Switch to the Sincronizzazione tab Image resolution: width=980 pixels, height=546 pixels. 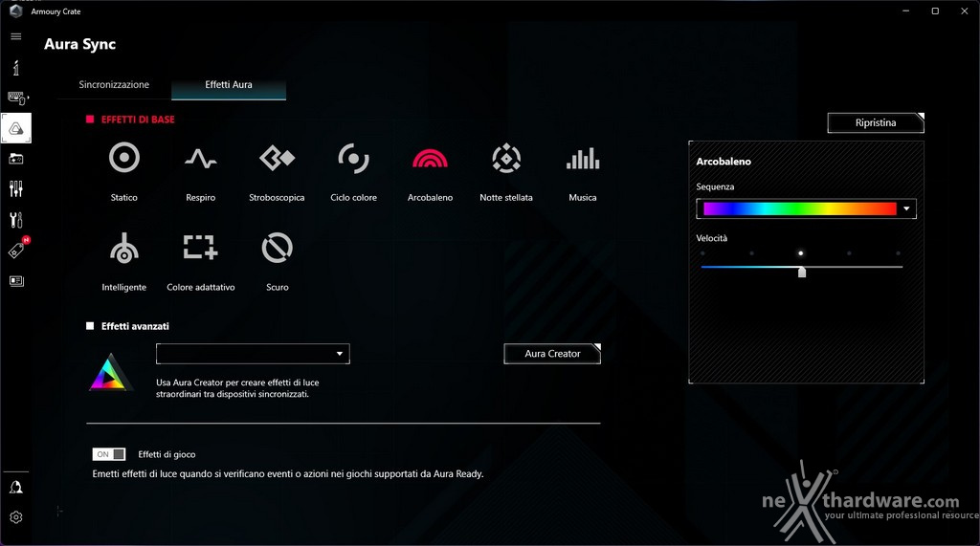pos(114,84)
